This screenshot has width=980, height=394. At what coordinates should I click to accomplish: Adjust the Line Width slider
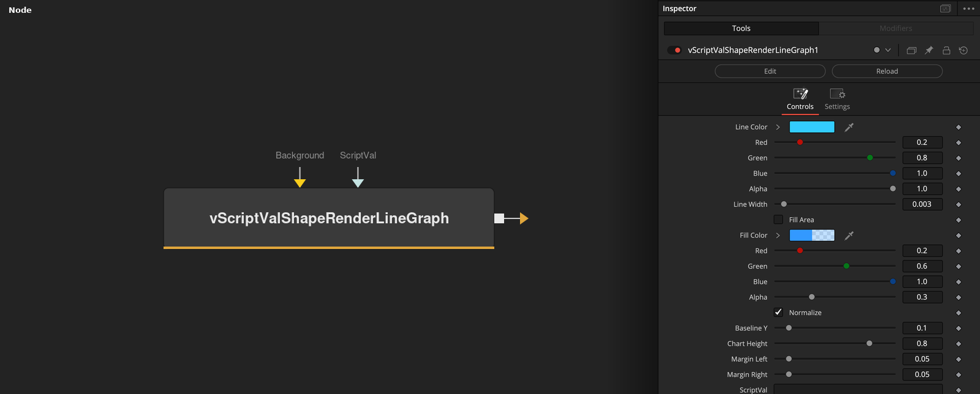(784, 204)
